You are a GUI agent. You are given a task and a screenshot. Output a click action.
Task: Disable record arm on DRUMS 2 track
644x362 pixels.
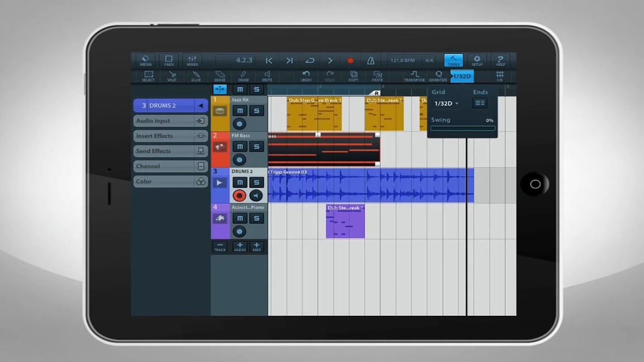click(x=240, y=195)
